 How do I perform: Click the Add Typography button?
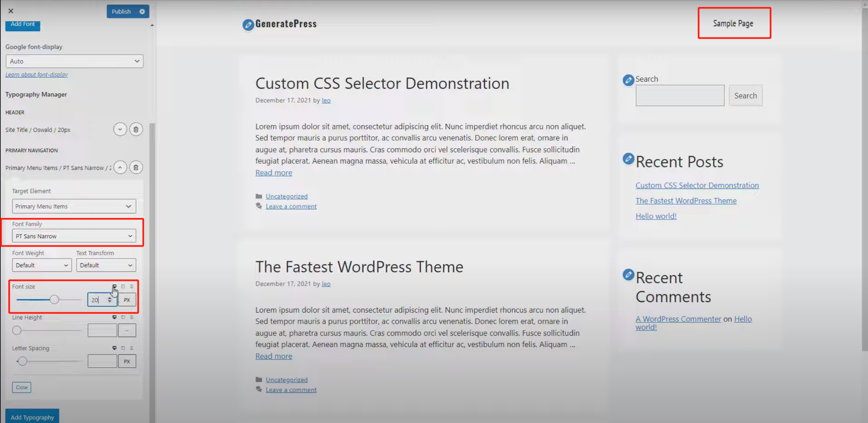coord(32,417)
